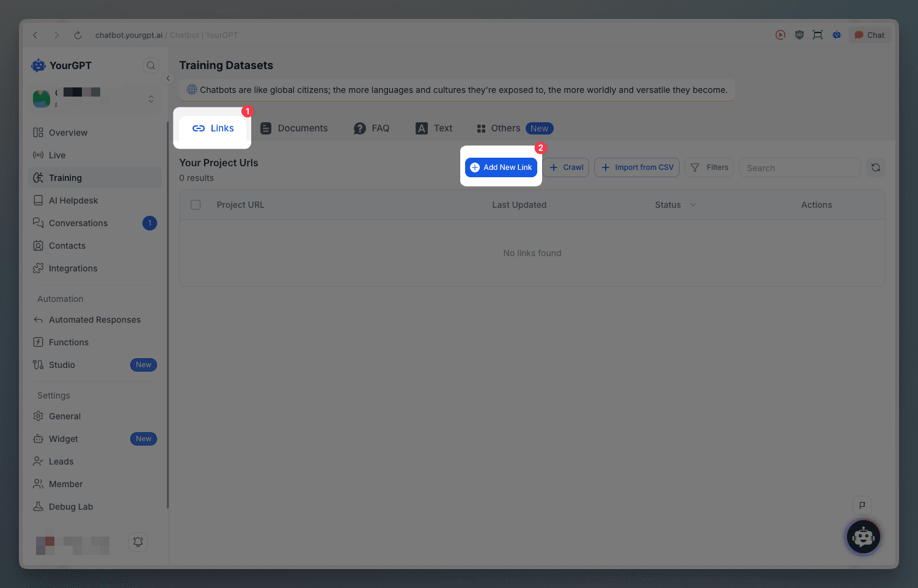The width and height of the screenshot is (918, 588).
Task: Click the shield icon in browser bar
Action: point(799,35)
